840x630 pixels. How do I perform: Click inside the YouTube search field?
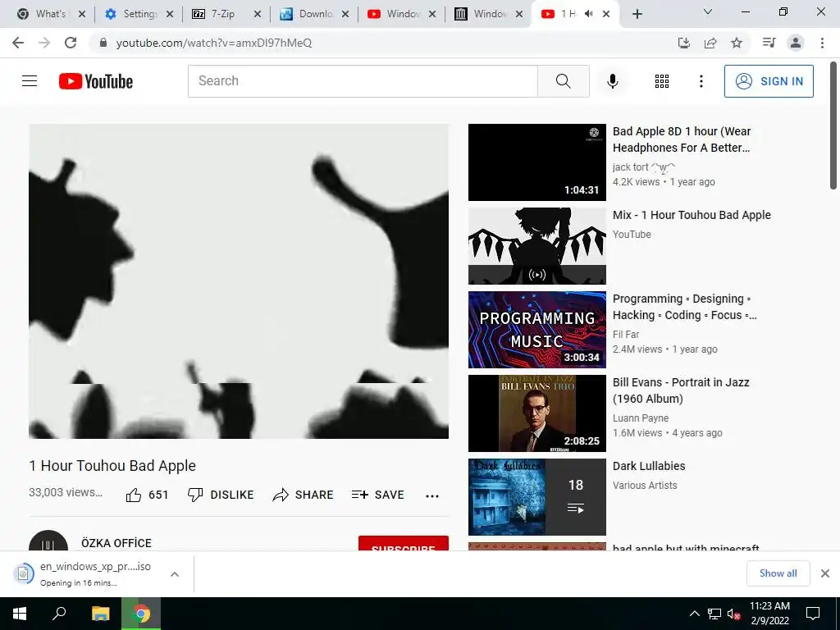(363, 81)
